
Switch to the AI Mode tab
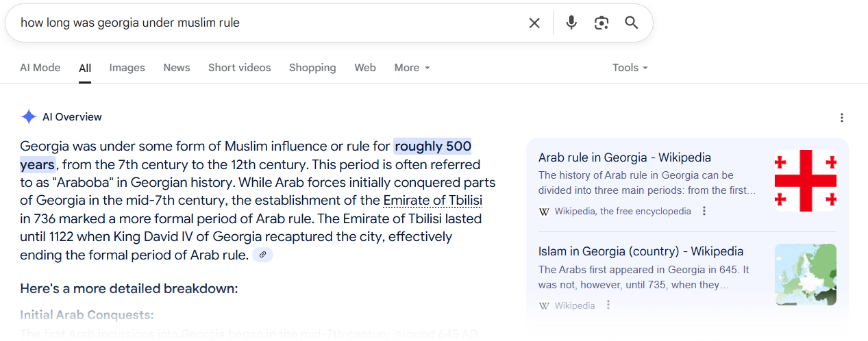pyautogui.click(x=40, y=68)
